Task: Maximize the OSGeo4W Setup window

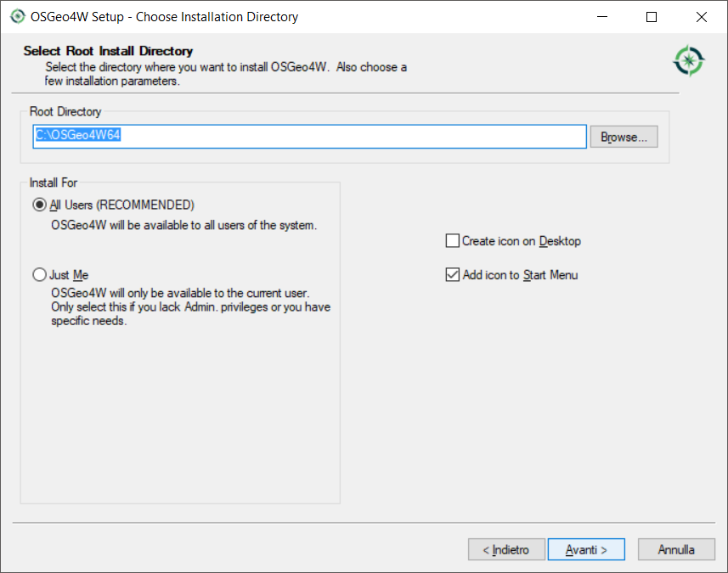Action: click(652, 17)
